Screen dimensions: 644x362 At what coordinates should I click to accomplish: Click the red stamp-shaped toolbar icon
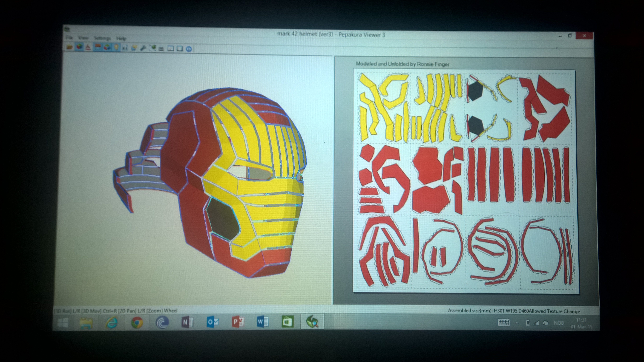[88, 47]
